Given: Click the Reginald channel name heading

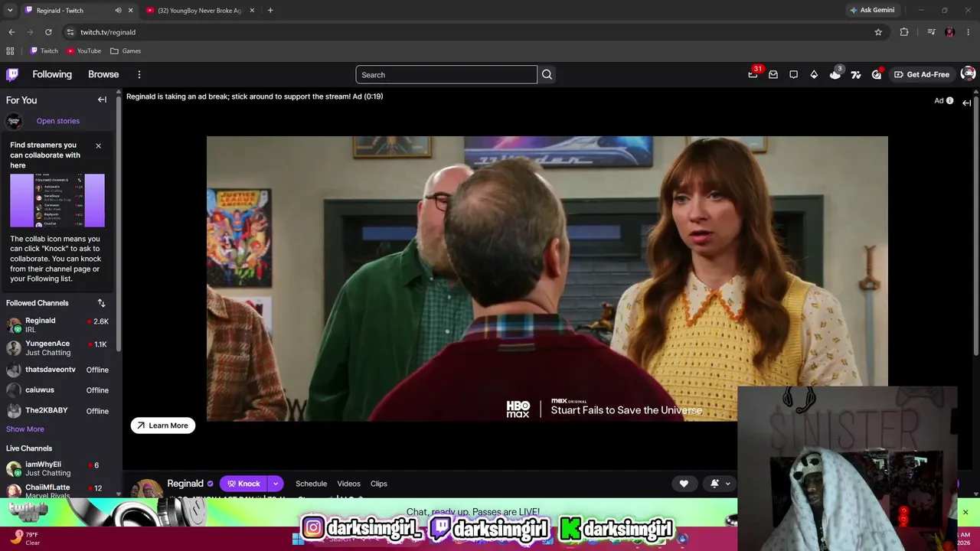Looking at the screenshot, I should [185, 484].
